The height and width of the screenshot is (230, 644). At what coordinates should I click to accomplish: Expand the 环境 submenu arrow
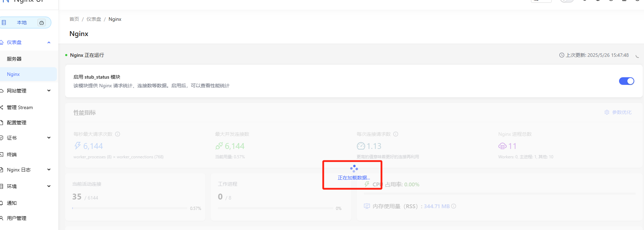click(x=49, y=186)
